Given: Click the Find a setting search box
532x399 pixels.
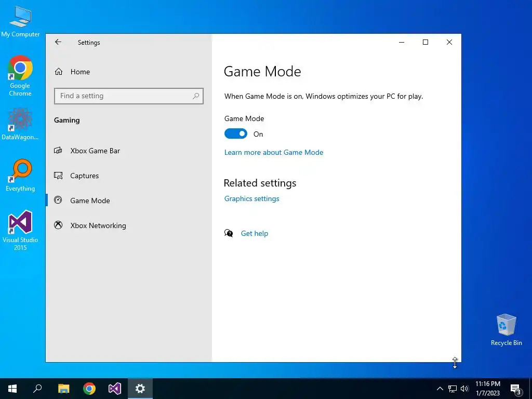Looking at the screenshot, I should point(129,96).
